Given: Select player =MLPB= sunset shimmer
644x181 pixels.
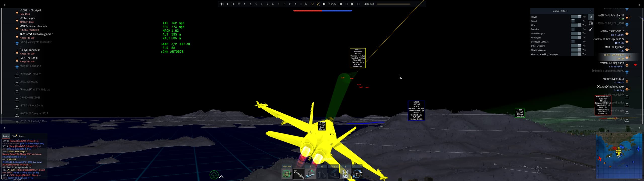Looking at the screenshot, I should pos(33,26).
